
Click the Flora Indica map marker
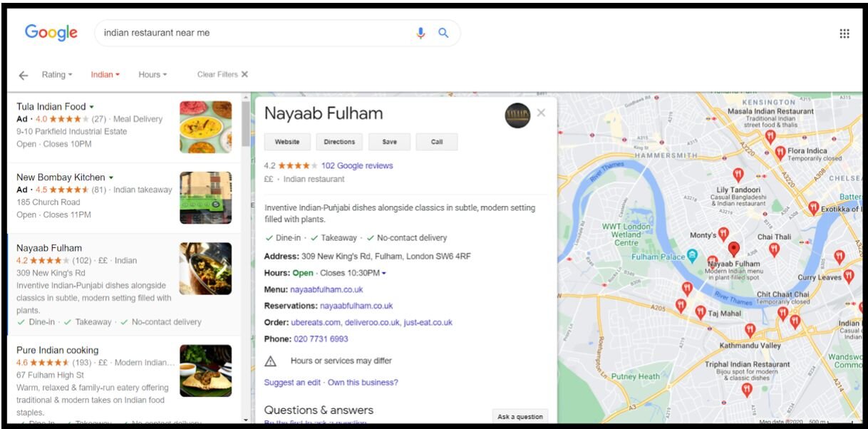780,152
